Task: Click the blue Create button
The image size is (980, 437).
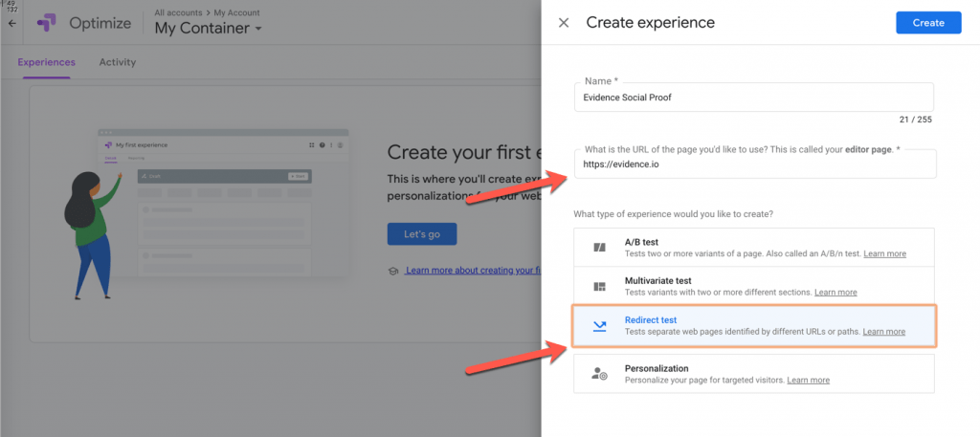Action: pyautogui.click(x=928, y=23)
